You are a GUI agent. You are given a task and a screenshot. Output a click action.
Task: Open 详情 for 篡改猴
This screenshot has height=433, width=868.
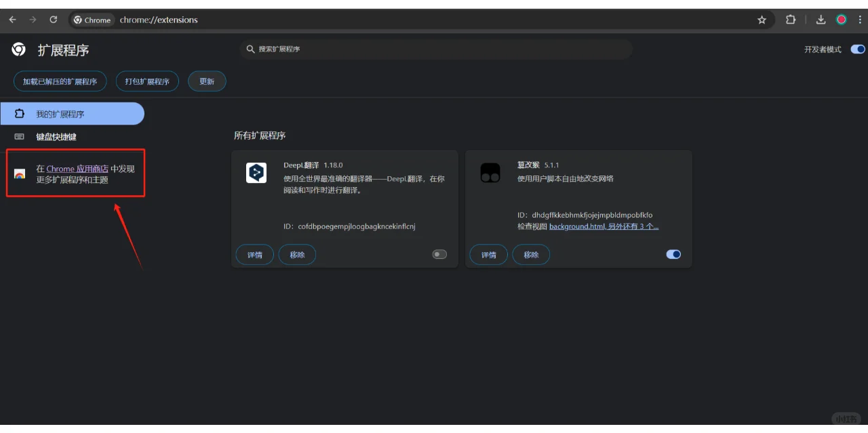coord(489,255)
